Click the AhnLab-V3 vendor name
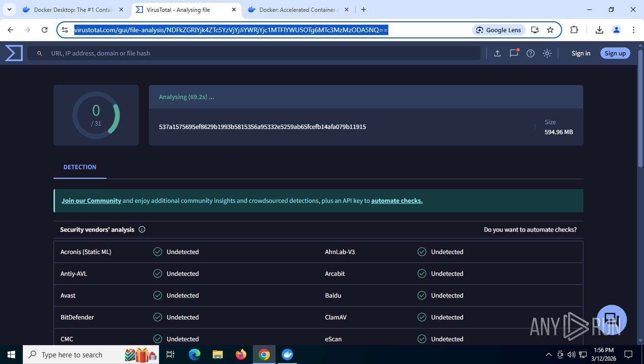644x364 pixels. (x=340, y=252)
